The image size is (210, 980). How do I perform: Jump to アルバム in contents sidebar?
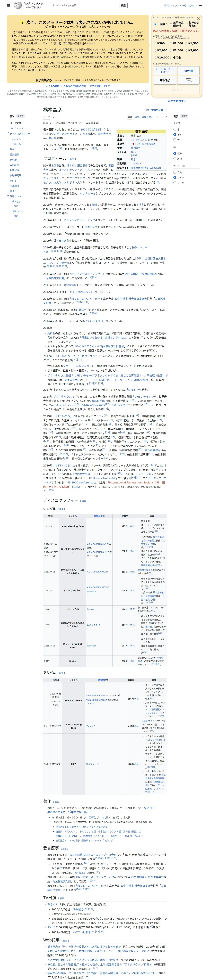pyautogui.click(x=16, y=144)
